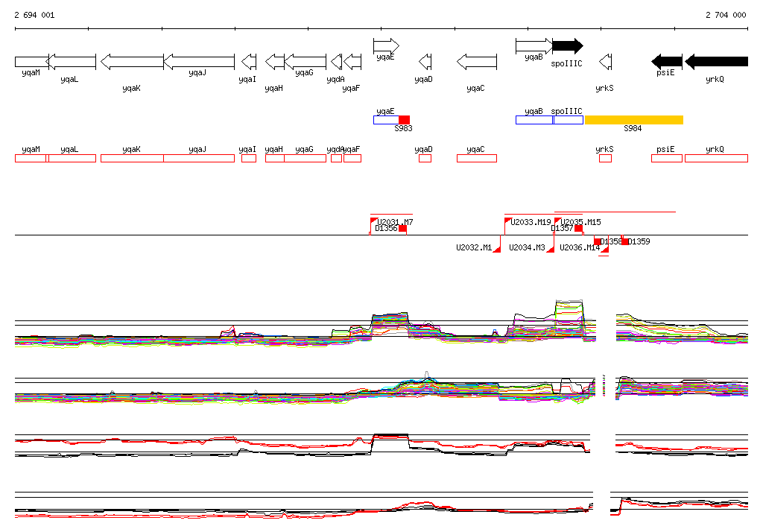Select the blue yqaB outlined box
Viewport: 763px width, 532px height.
click(534, 120)
